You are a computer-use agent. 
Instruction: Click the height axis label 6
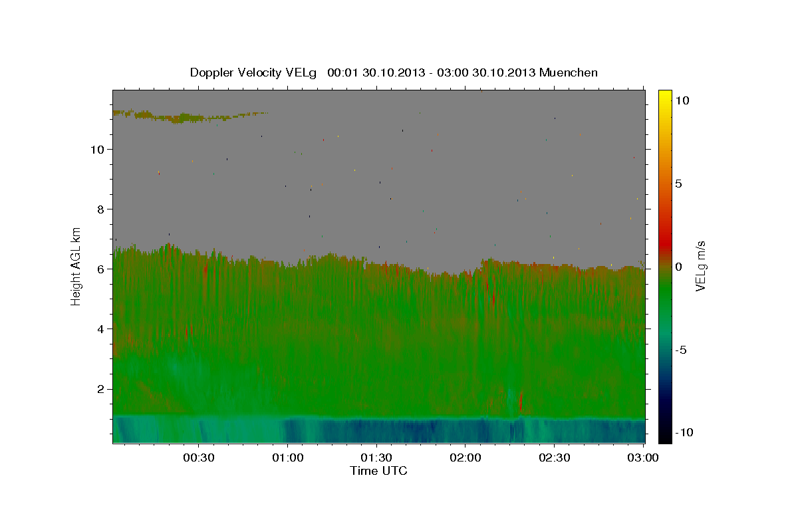point(100,269)
